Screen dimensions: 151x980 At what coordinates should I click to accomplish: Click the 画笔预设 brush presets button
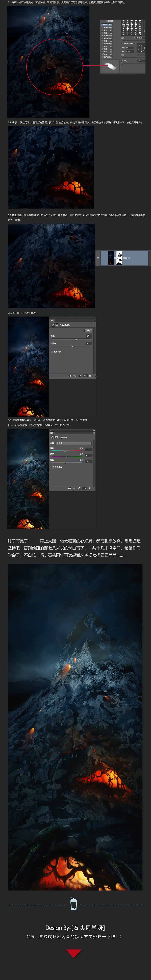coord(111,21)
